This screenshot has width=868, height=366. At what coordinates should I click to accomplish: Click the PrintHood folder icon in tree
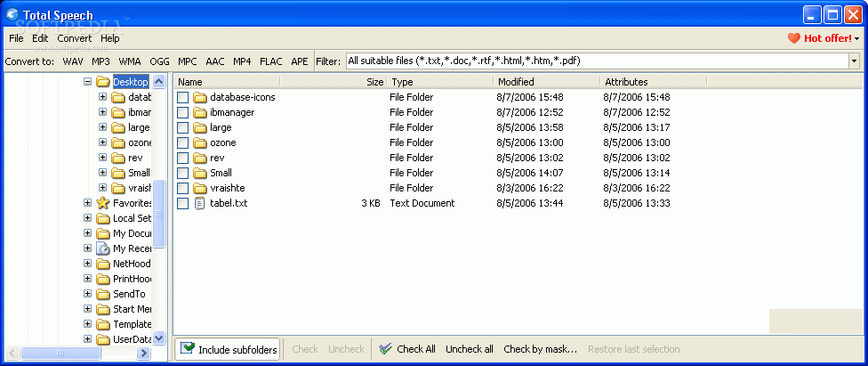tap(103, 279)
